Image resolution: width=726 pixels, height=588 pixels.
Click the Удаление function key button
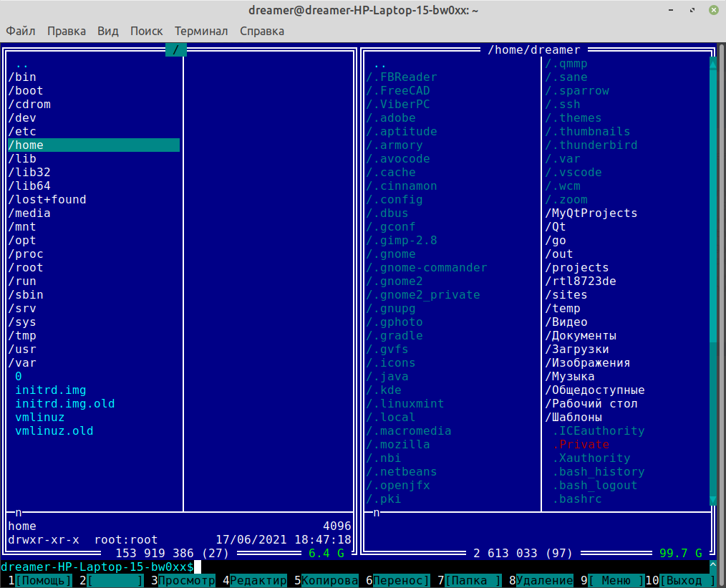pos(544,580)
